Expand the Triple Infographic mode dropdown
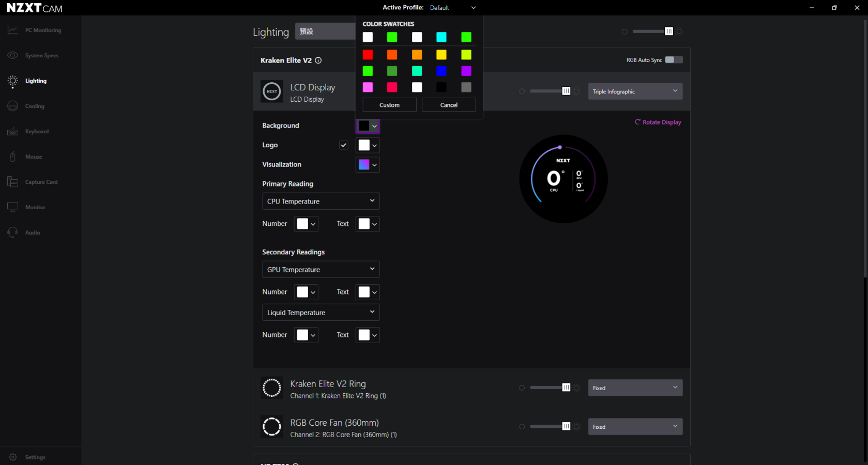 click(x=635, y=91)
